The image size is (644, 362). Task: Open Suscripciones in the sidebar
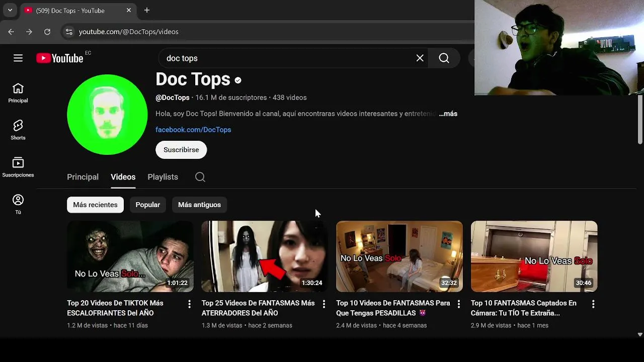[x=18, y=167]
